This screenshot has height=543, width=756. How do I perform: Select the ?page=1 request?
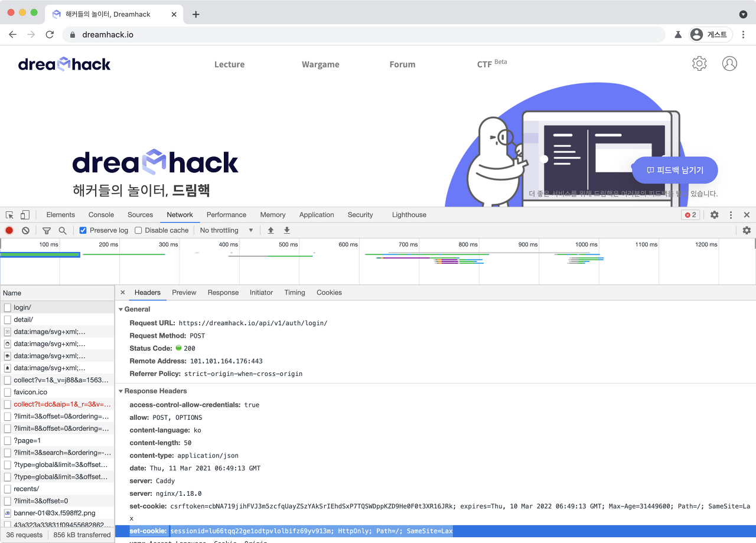[57, 440]
